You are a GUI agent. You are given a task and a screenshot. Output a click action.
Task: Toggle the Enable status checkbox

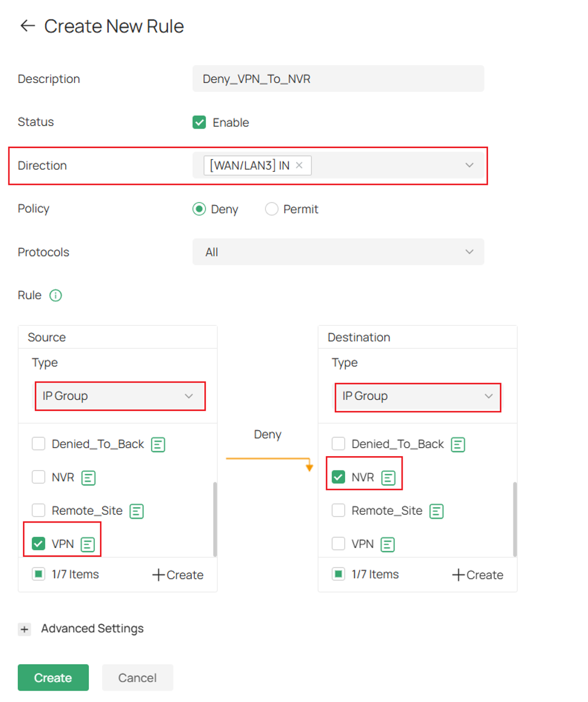[199, 122]
